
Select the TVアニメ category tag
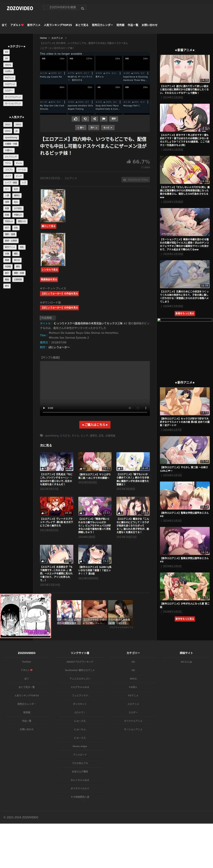coord(9,78)
